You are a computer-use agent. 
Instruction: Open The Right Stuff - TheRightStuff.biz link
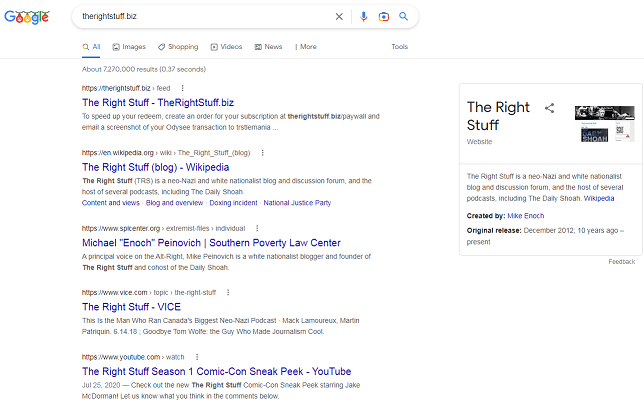pyautogui.click(x=158, y=103)
